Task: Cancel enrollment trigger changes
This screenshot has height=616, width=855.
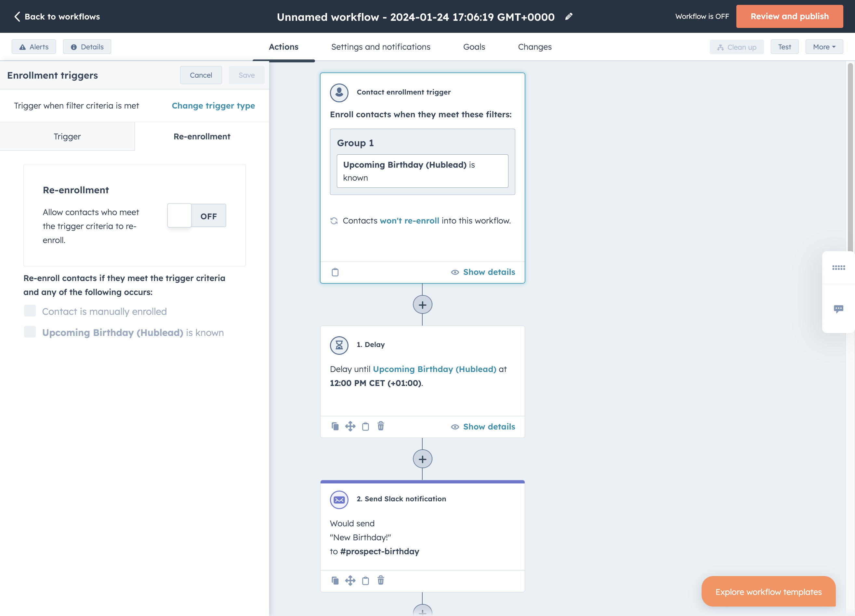Action: pyautogui.click(x=201, y=75)
